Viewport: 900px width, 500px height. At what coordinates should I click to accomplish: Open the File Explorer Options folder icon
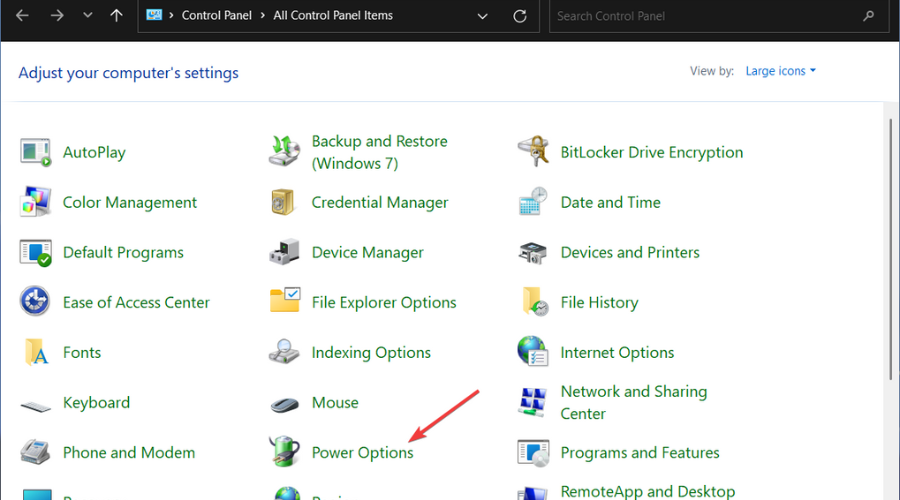[x=285, y=300]
